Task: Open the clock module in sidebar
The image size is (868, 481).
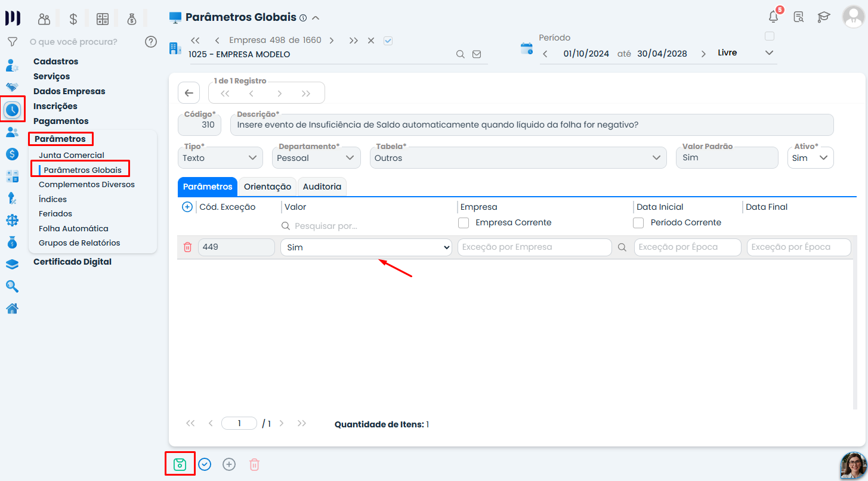Action: pyautogui.click(x=13, y=110)
